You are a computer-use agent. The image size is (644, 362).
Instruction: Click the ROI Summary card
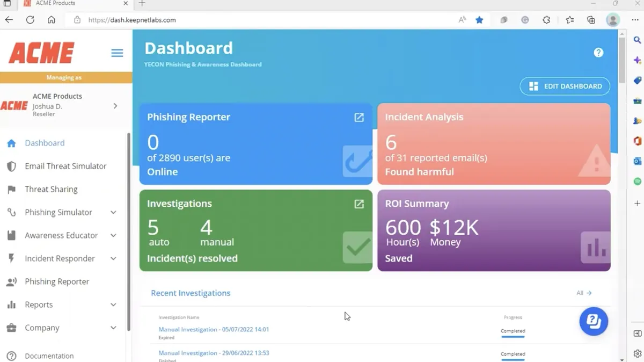pyautogui.click(x=494, y=230)
